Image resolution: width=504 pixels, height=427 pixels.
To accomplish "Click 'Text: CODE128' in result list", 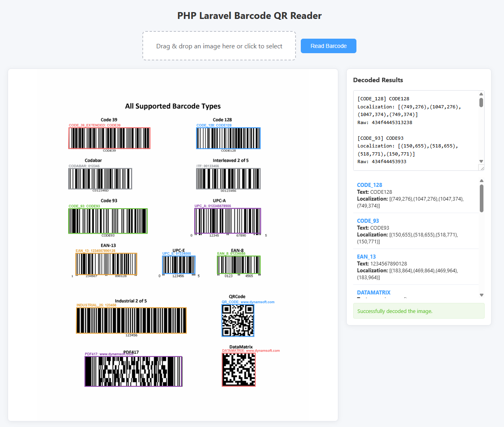I will coord(375,192).
